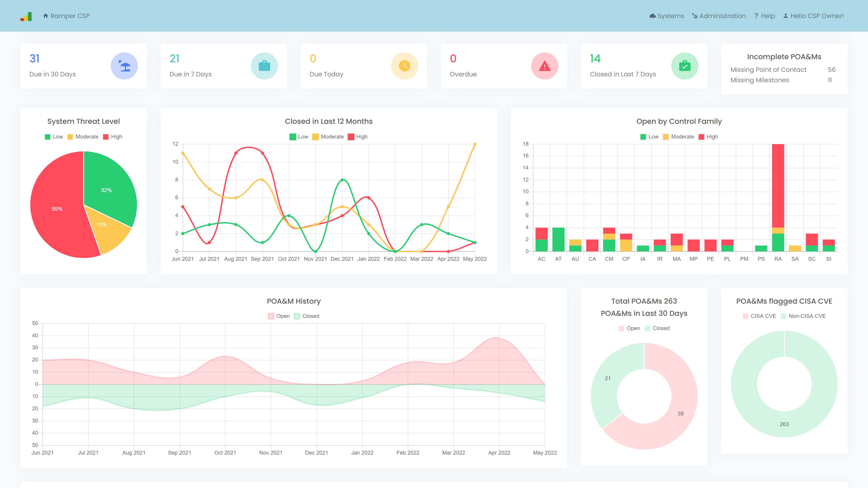The width and height of the screenshot is (868, 488).
Task: Click the cloud icon beside Systems
Action: point(652,16)
